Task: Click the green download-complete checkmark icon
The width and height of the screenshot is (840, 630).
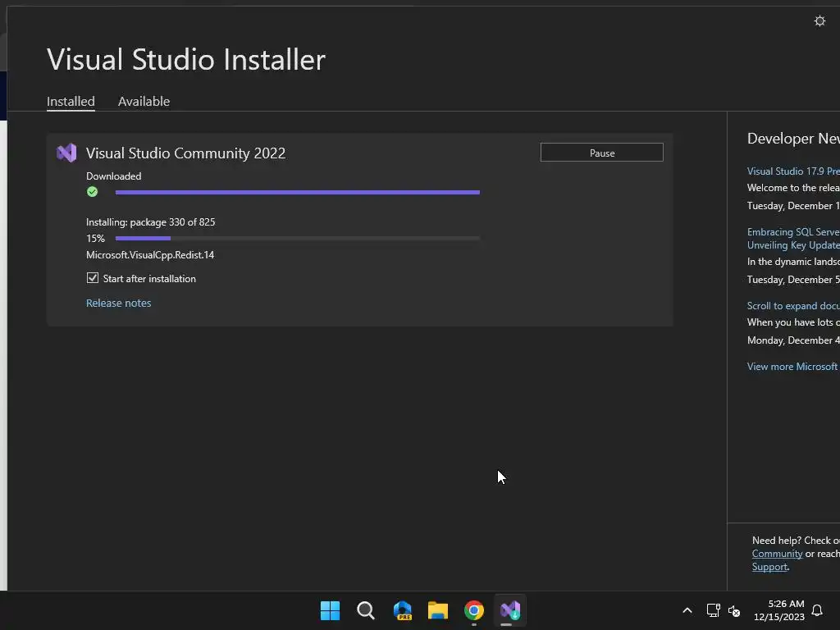Action: [92, 192]
